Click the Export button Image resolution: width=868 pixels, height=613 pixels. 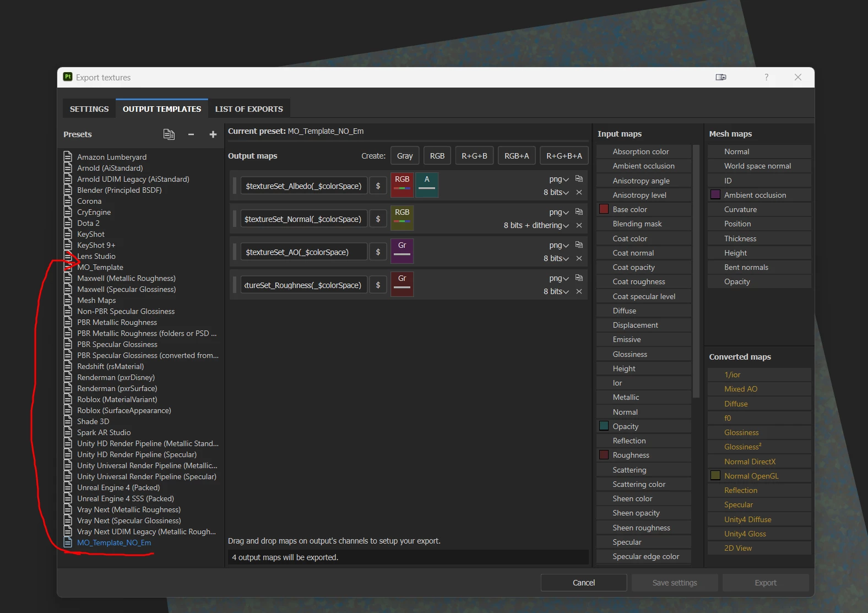(766, 583)
